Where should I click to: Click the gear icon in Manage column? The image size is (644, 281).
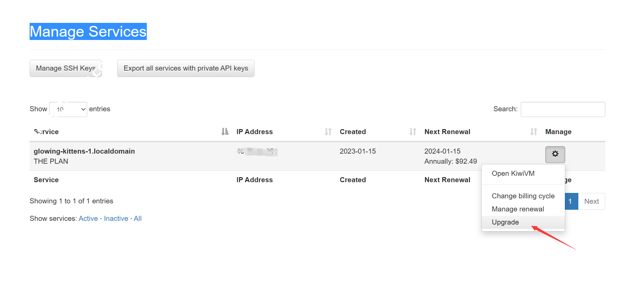[555, 154]
